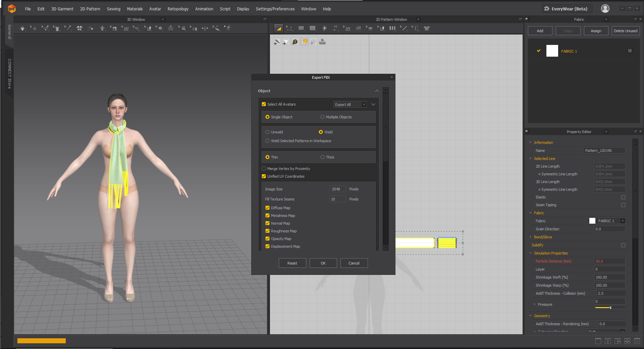Screen dimensions: 644x349
Task: Switch to four-pane grid layout icon
Action: point(627,341)
